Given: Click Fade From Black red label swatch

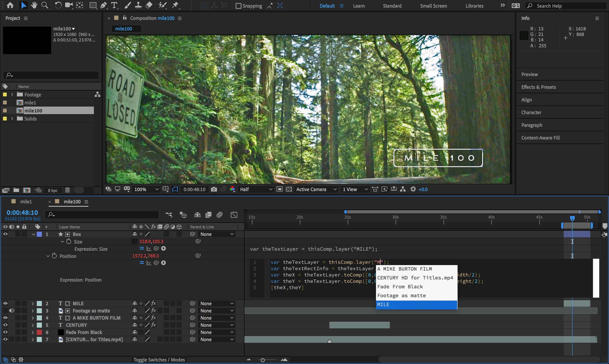Looking at the screenshot, I should (x=39, y=332).
